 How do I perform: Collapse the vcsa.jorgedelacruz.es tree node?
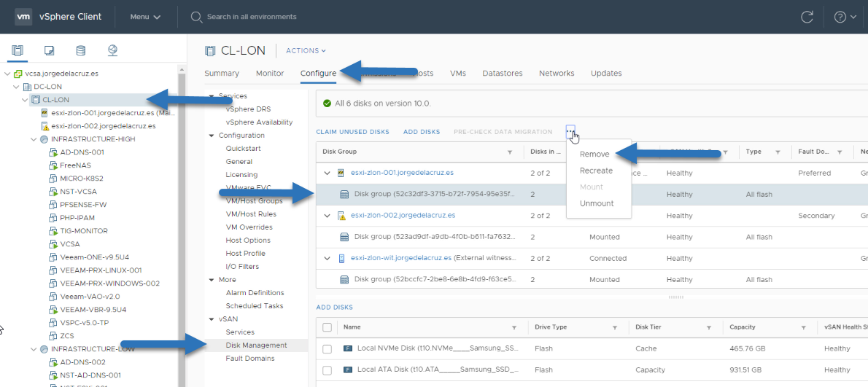click(7, 74)
